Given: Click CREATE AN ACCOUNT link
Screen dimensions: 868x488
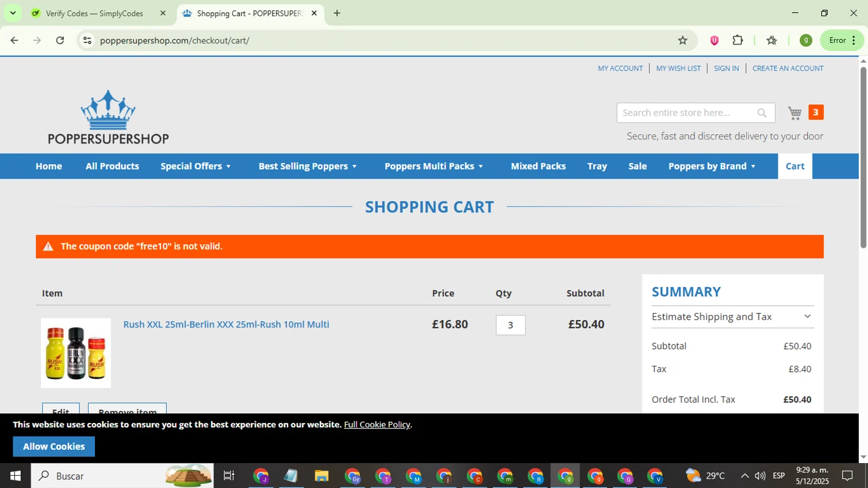Looking at the screenshot, I should 788,68.
